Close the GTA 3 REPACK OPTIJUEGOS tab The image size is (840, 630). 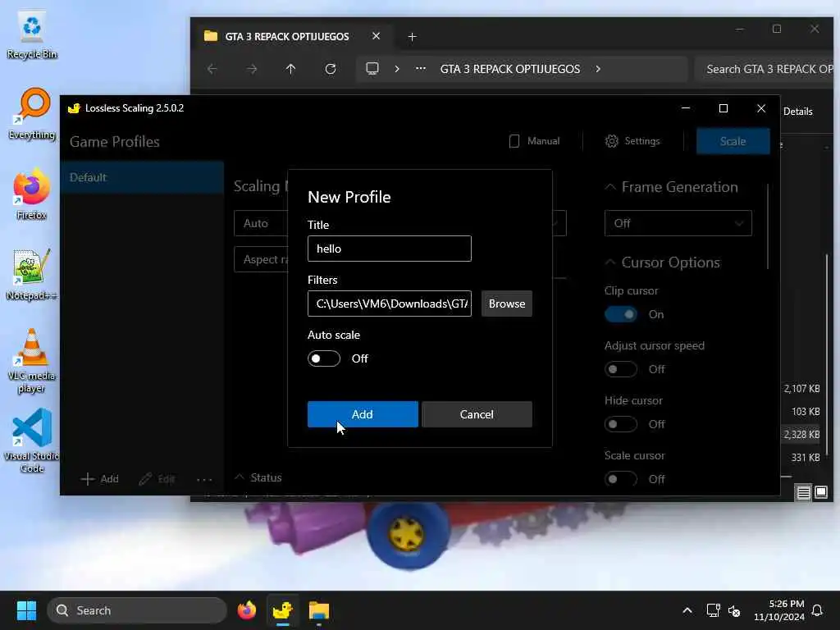coord(376,36)
